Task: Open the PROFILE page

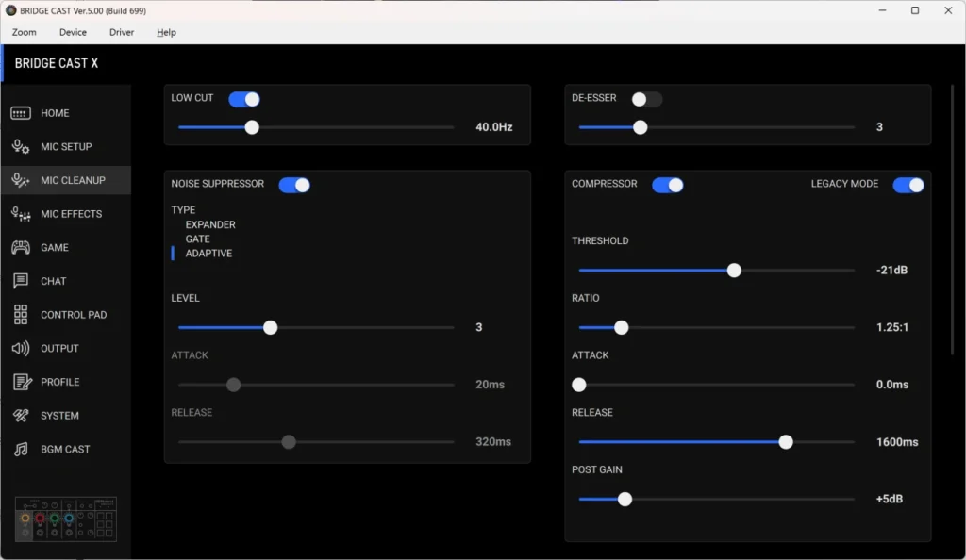Action: pyautogui.click(x=59, y=382)
